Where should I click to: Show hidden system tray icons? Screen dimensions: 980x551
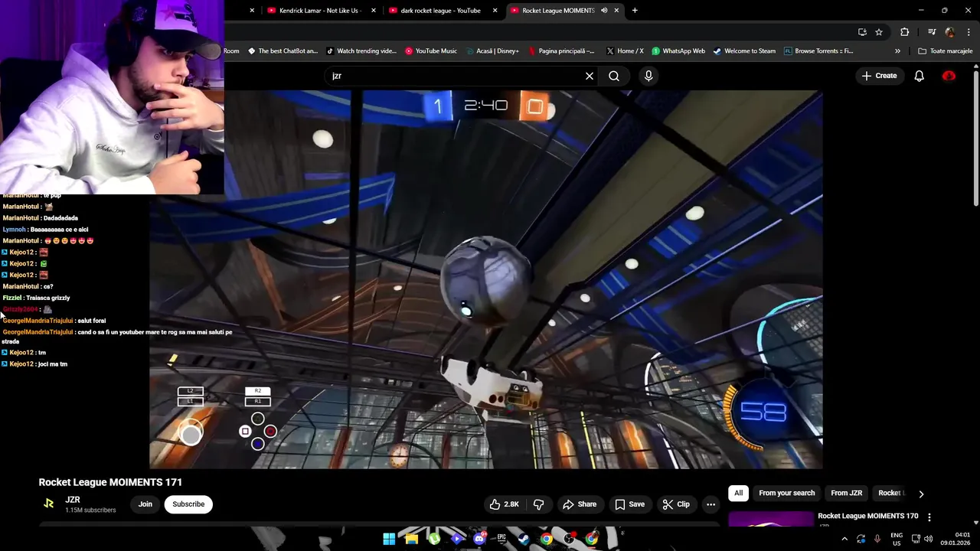[844, 539]
